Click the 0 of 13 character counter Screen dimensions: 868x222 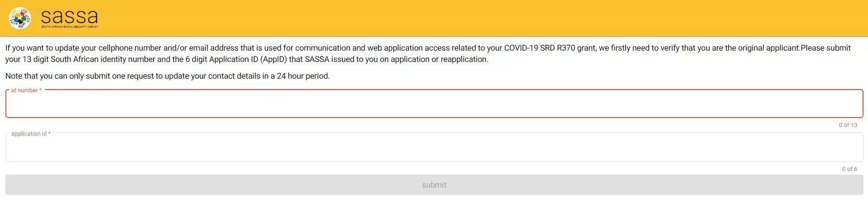point(848,125)
